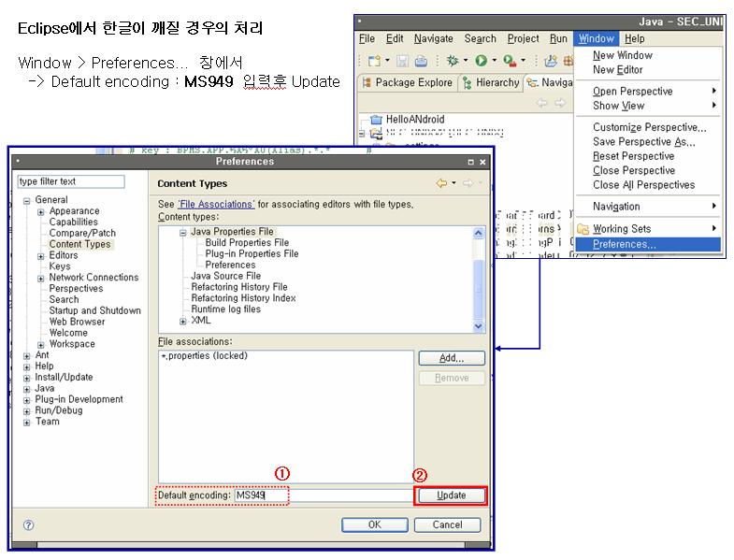Image resolution: width=734 pixels, height=560 pixels.
Task: Click the type filter text box
Action: (71, 181)
